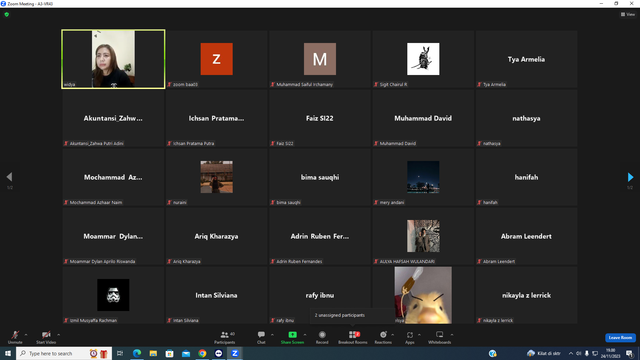This screenshot has width=640, height=360.
Task: Open the View layout menu
Action: click(628, 14)
